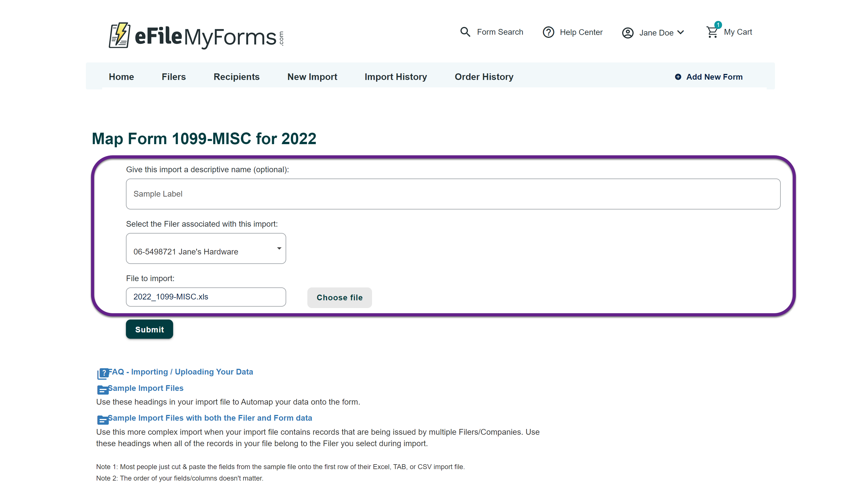Expand the Jane Doe account chevron
868x484 pixels.
[681, 32]
